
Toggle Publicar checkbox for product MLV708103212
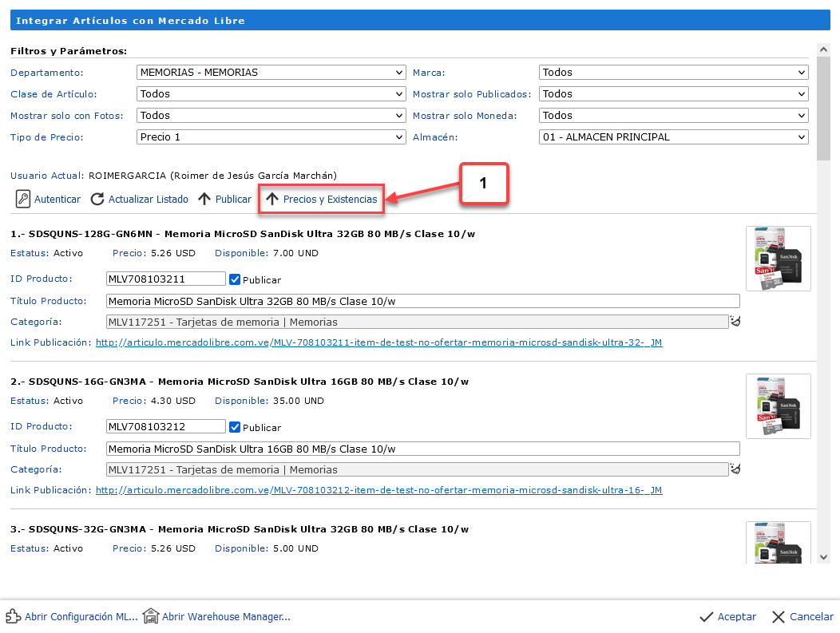pyautogui.click(x=235, y=427)
